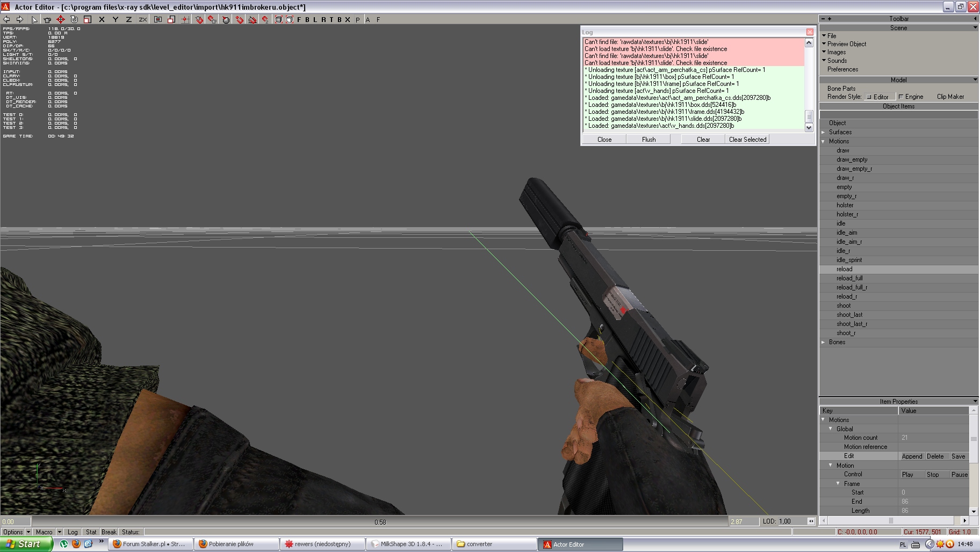The height and width of the screenshot is (552, 980).
Task: Click the Flush button in Log panel
Action: pos(648,139)
